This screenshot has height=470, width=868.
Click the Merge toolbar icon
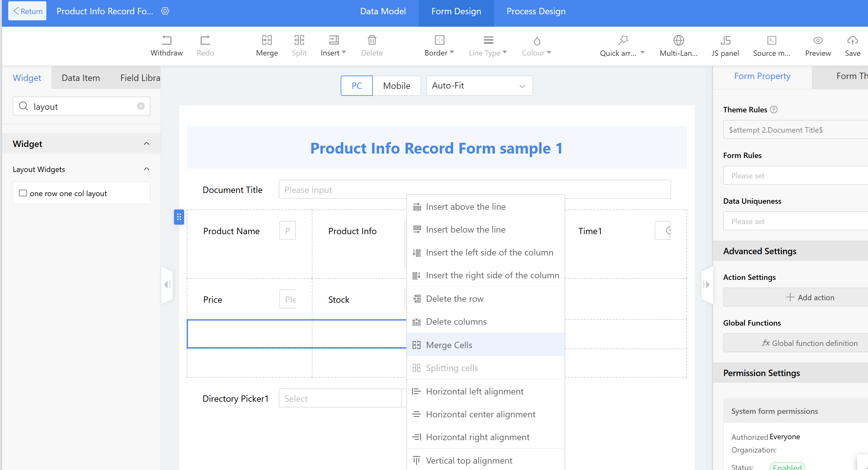click(x=267, y=40)
